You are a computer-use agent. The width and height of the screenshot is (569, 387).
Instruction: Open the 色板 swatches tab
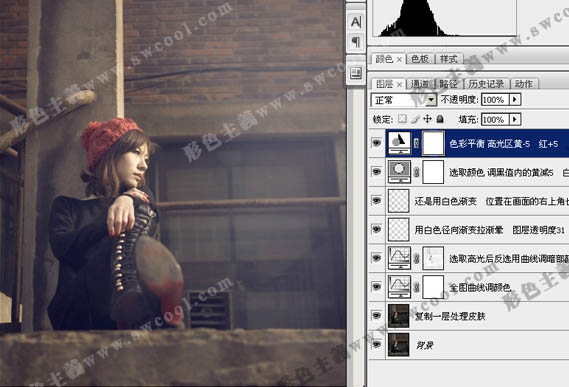coord(420,59)
